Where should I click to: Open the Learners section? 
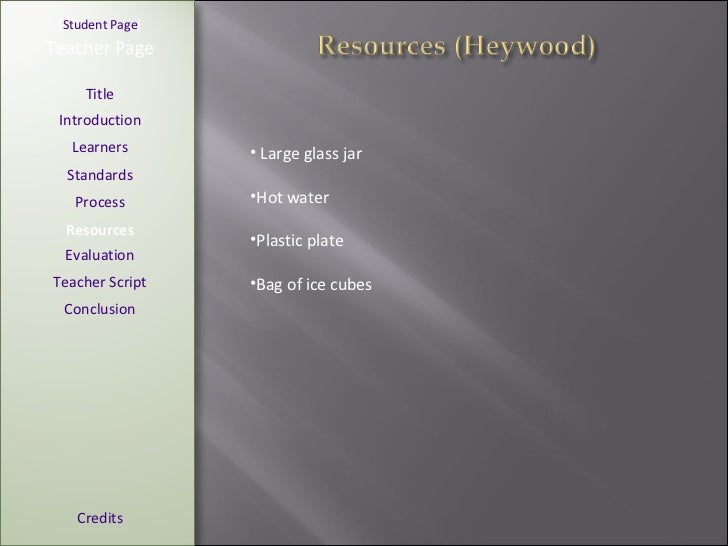point(100,147)
